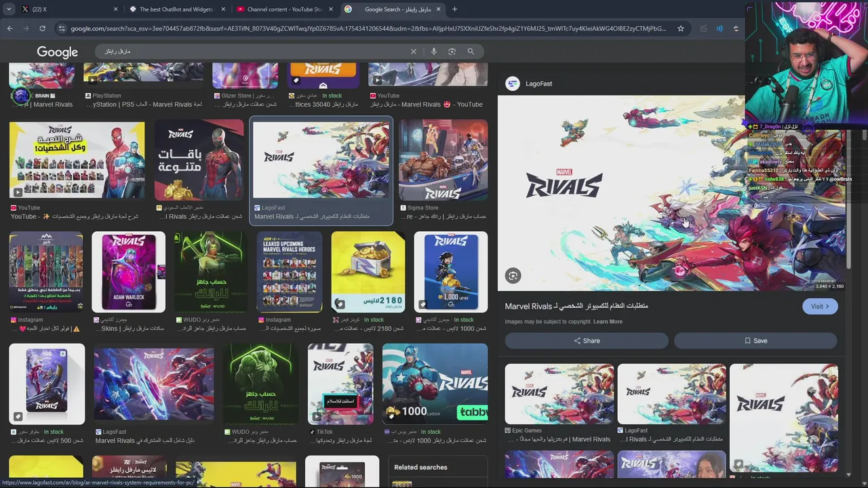Open the Adam Warlock skins thumbnail

pyautogui.click(x=128, y=272)
